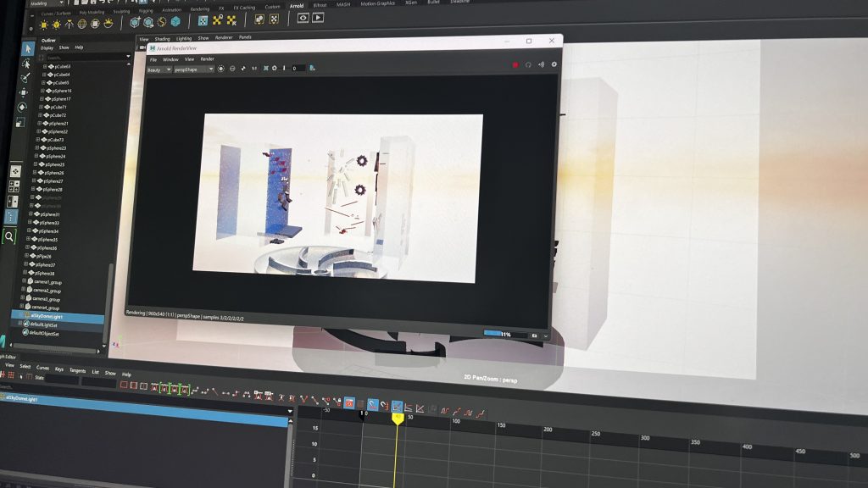Open the Arnold RenderView eye shelf icon

tap(303, 18)
